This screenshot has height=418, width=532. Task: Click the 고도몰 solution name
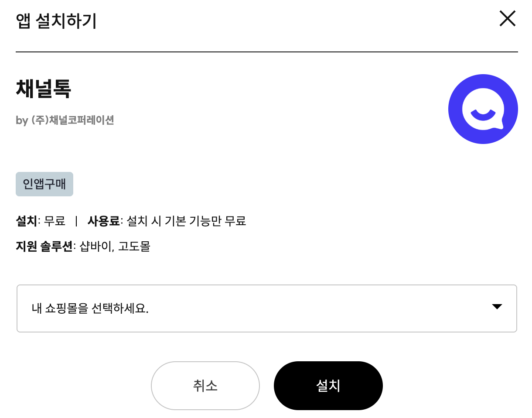click(x=134, y=247)
